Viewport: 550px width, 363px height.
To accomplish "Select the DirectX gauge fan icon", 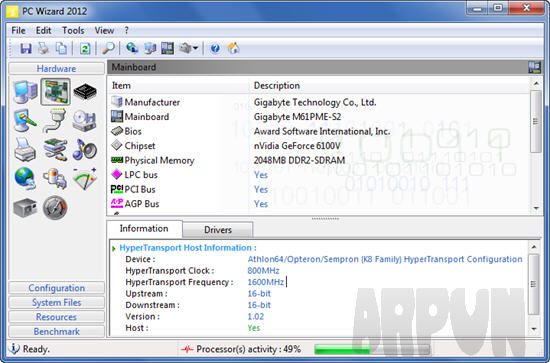I will [85, 178].
